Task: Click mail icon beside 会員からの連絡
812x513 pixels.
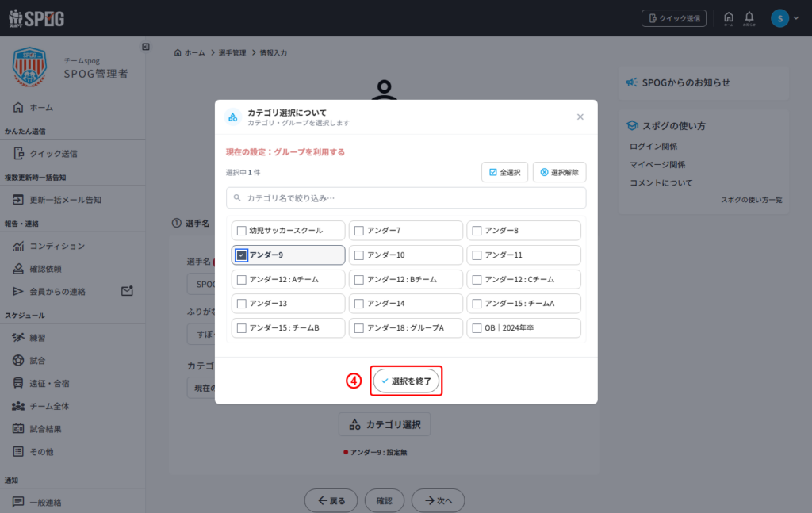Action: click(127, 291)
